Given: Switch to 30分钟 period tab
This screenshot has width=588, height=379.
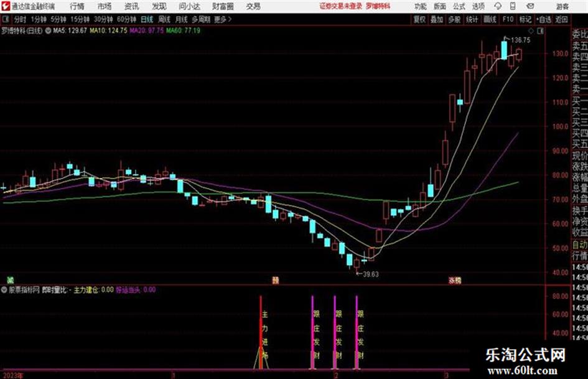Looking at the screenshot, I should [x=103, y=19].
